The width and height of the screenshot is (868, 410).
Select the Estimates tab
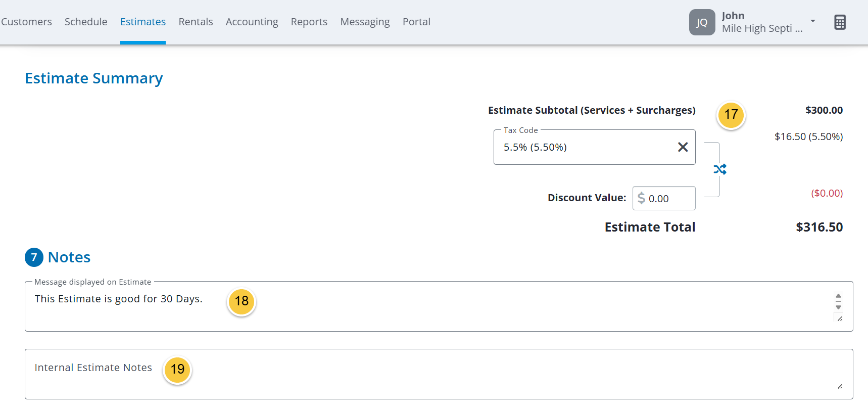(143, 22)
